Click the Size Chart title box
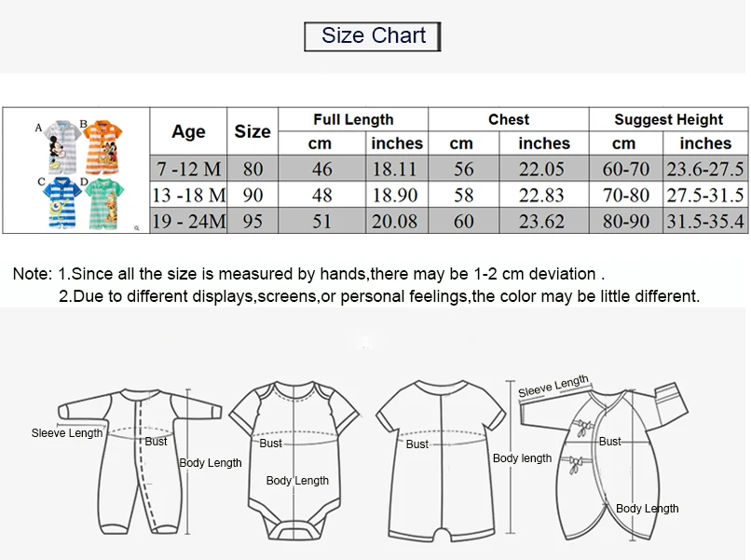This screenshot has width=751, height=560. click(372, 36)
